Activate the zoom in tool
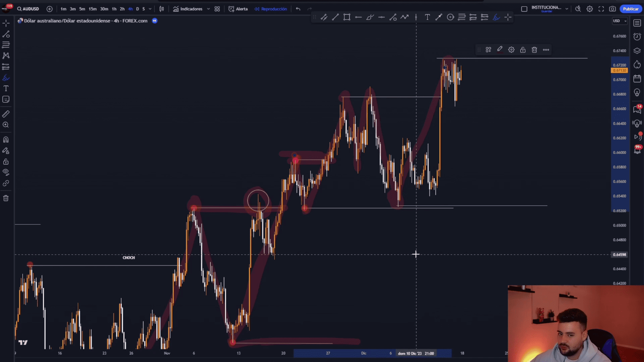644x362 pixels. tap(6, 125)
